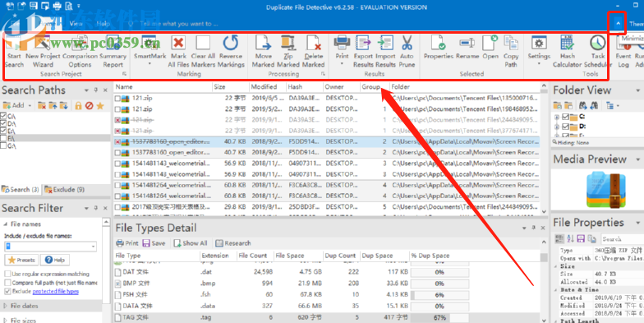This screenshot has height=323, width=644.
Task: Click the 6% Dup Space bar for FSH
Action: click(x=439, y=295)
